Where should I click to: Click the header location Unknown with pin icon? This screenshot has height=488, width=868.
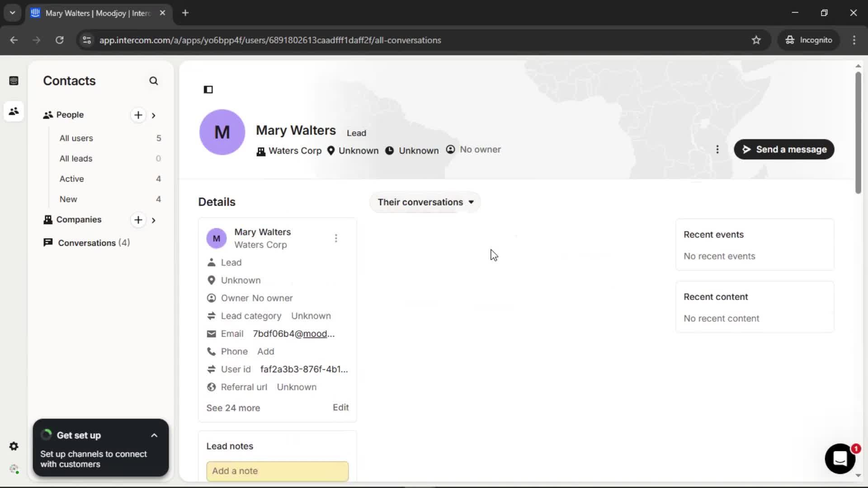353,151
